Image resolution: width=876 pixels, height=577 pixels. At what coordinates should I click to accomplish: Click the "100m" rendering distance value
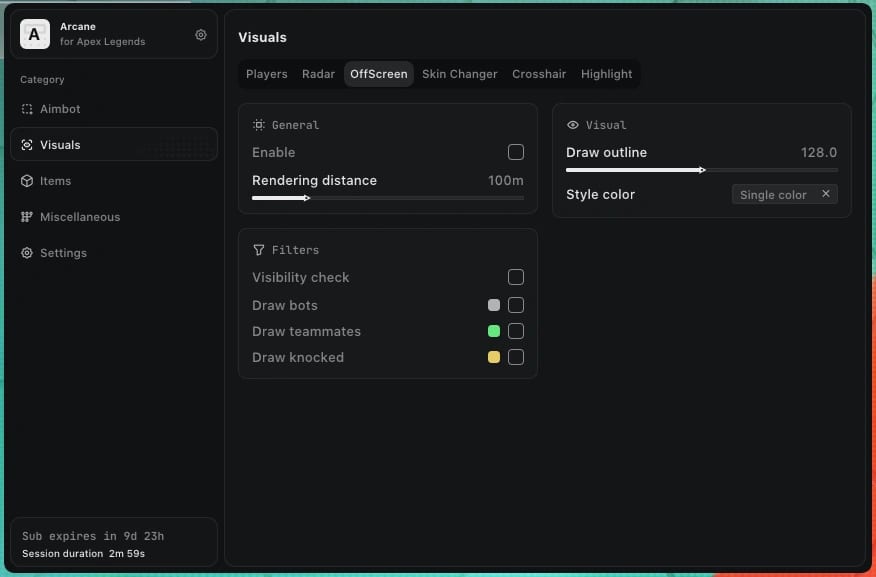pyautogui.click(x=506, y=180)
